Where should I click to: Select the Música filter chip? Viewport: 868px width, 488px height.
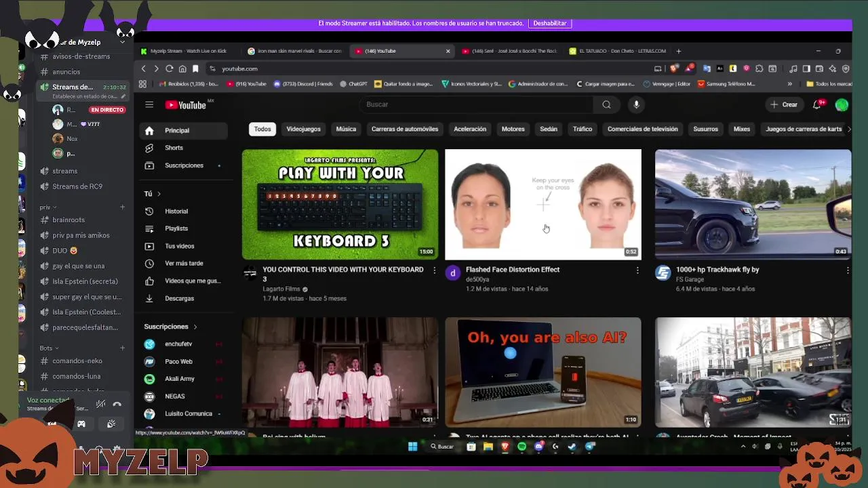pyautogui.click(x=346, y=129)
